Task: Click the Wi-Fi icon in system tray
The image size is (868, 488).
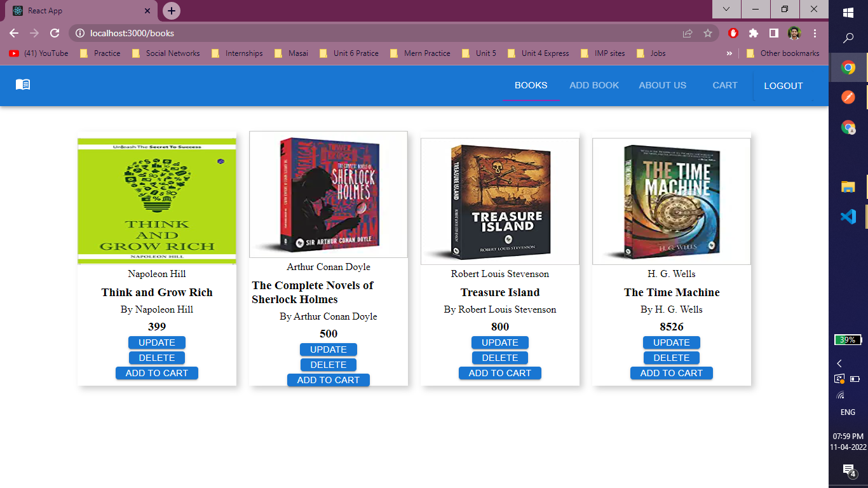Action: (x=840, y=395)
